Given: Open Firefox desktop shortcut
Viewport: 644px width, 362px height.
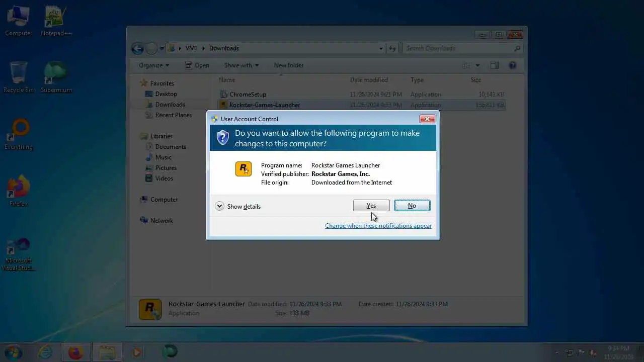Looking at the screenshot, I should pyautogui.click(x=19, y=191).
